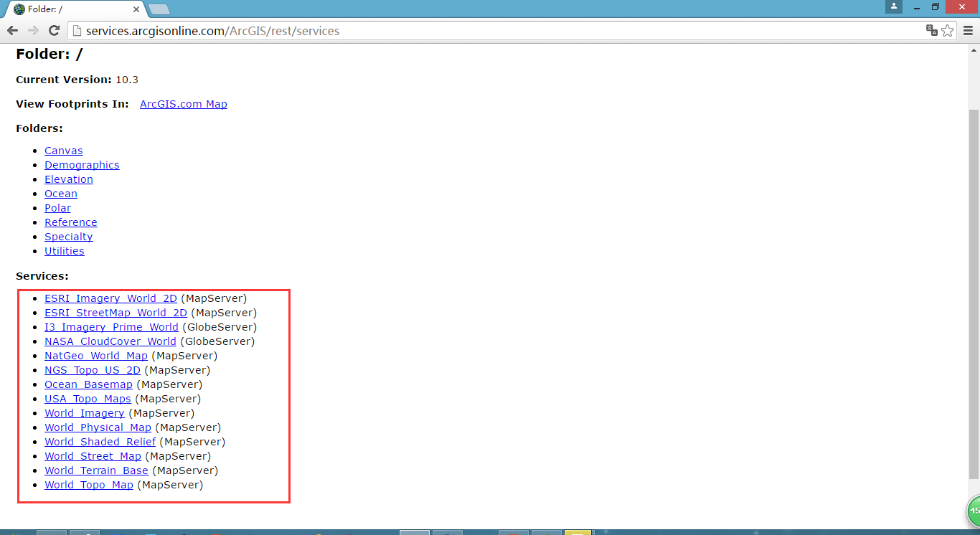Viewport: 980px width, 535px height.
Task: Open the Elevation folder
Action: [x=69, y=179]
